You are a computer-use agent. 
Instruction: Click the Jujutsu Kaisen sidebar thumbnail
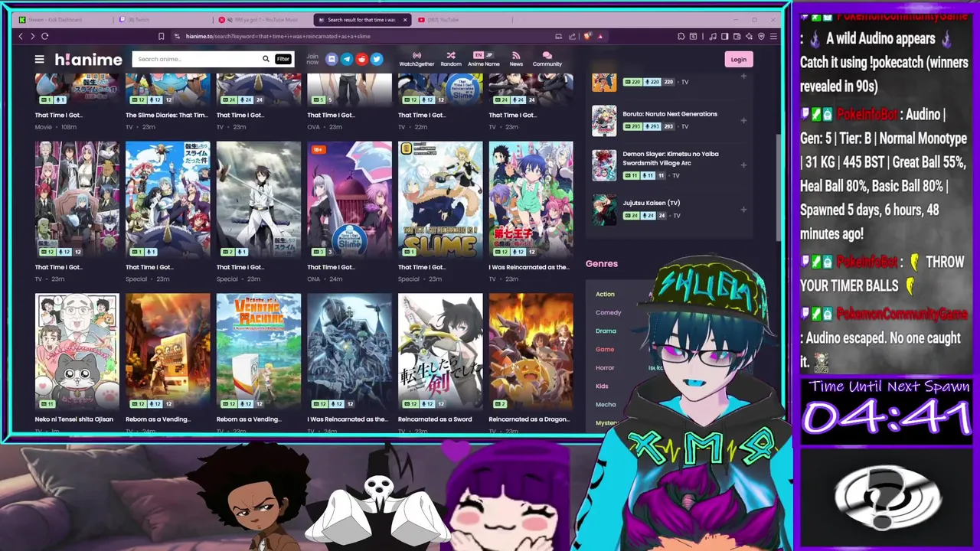[604, 209]
